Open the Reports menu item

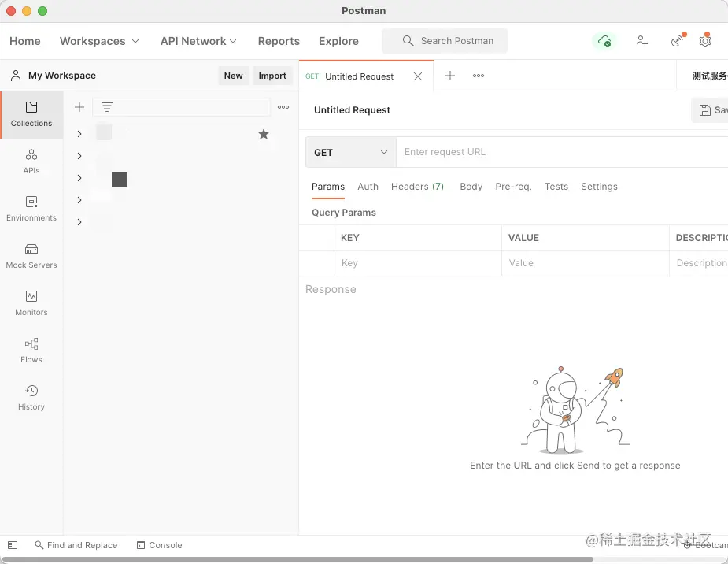(279, 41)
